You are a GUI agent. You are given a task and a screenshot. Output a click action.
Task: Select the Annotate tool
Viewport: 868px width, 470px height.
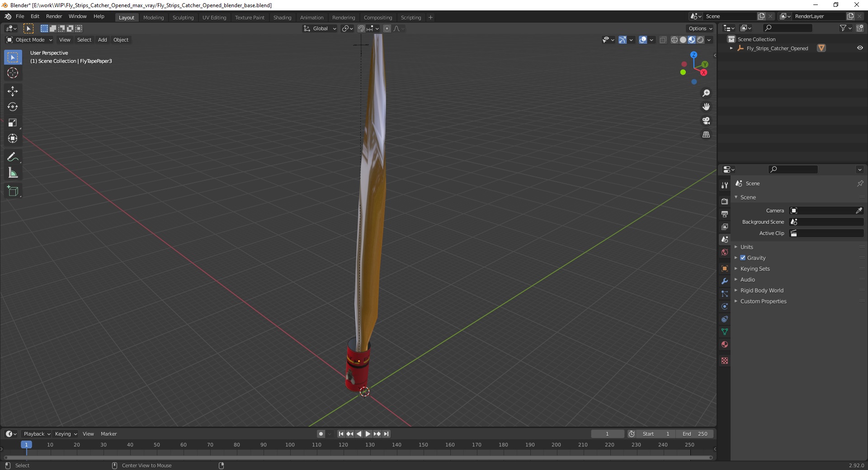click(13, 157)
